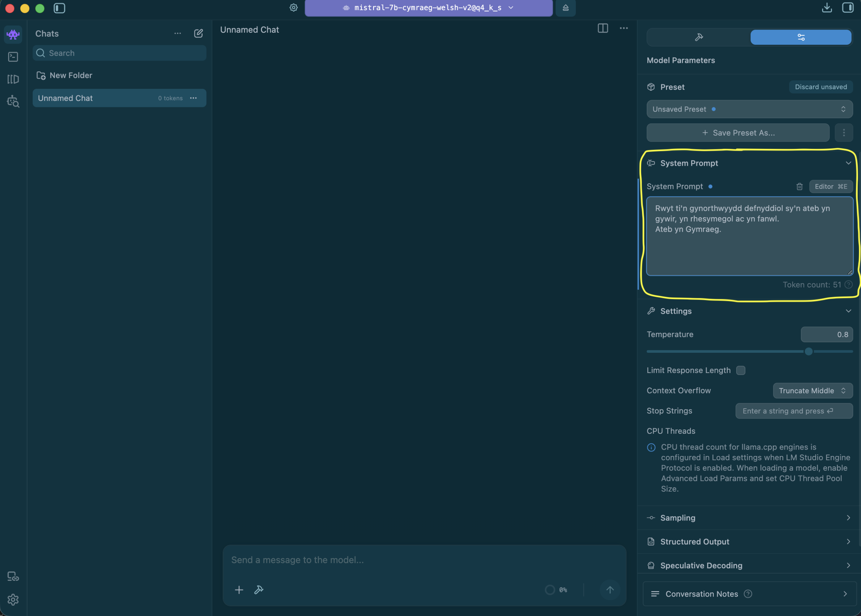Switch to the tools hammer tab
861x616 pixels.
(x=699, y=37)
